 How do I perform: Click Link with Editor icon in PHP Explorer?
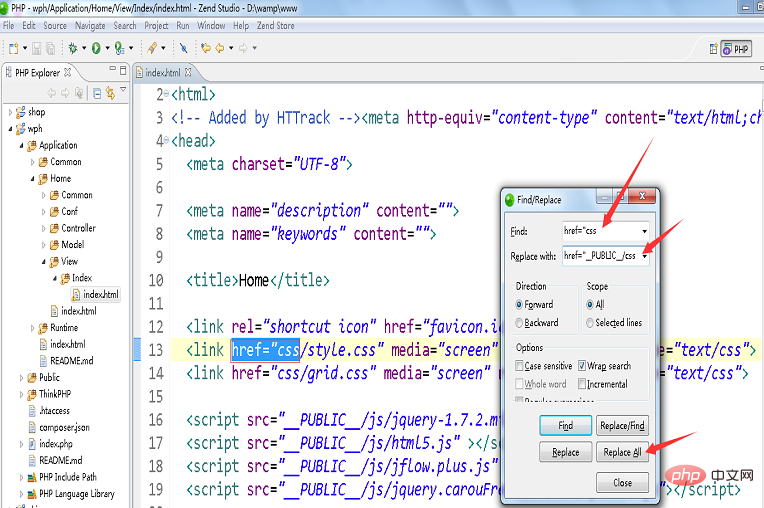point(111,93)
